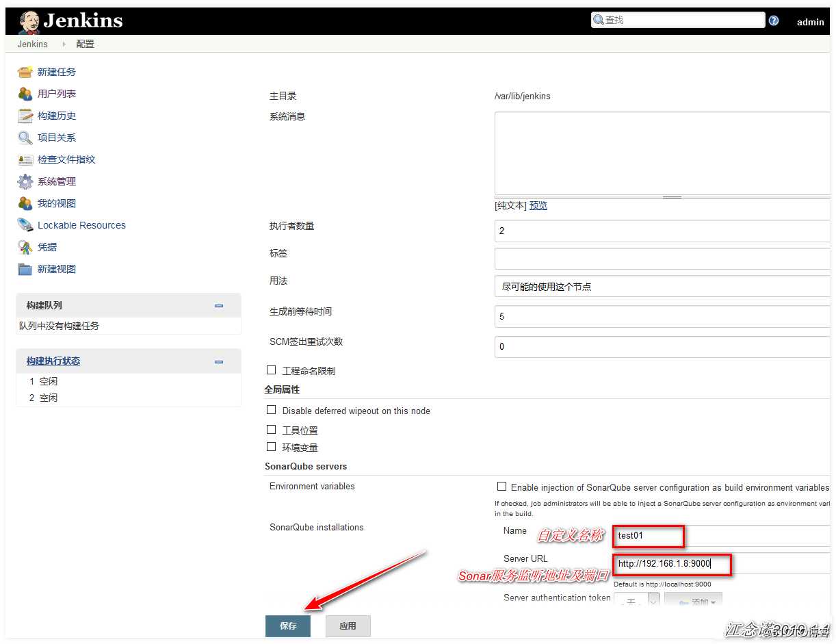Click the 保存 save button
This screenshot has width=836, height=644.
point(288,626)
